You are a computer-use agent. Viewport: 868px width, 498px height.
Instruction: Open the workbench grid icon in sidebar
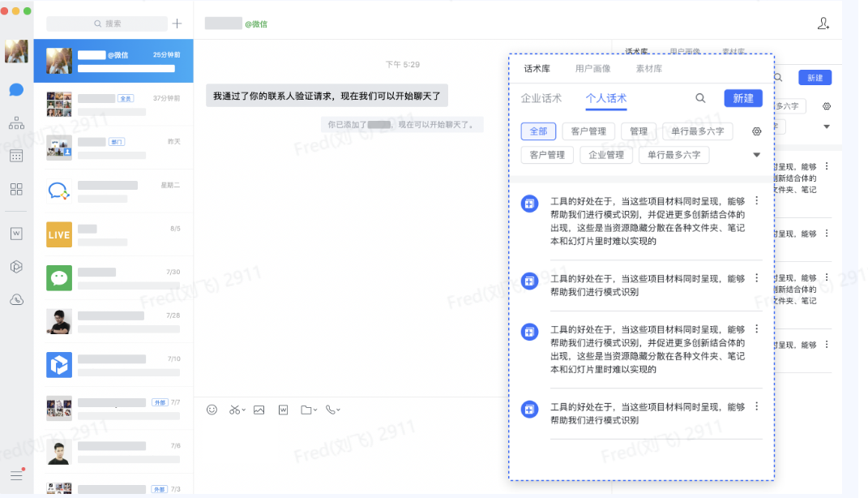coord(16,189)
